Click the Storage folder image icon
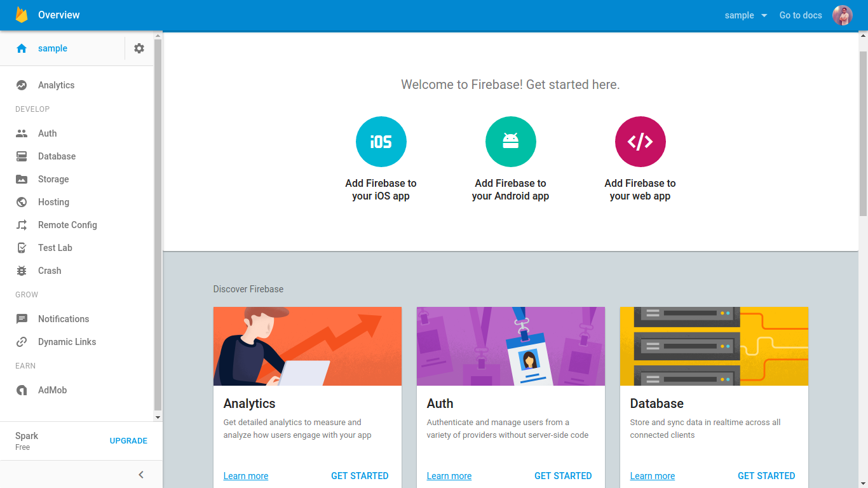 coord(22,179)
